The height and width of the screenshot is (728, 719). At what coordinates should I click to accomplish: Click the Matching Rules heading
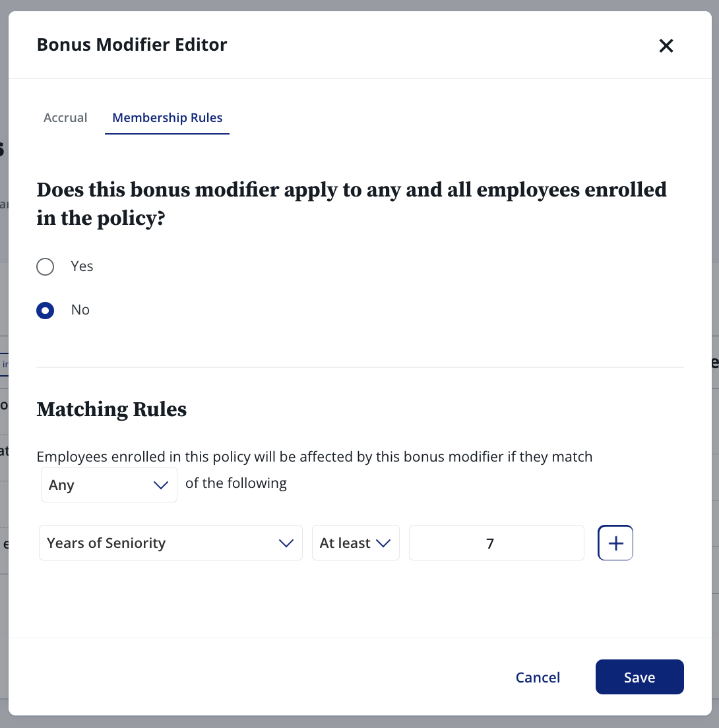point(111,409)
